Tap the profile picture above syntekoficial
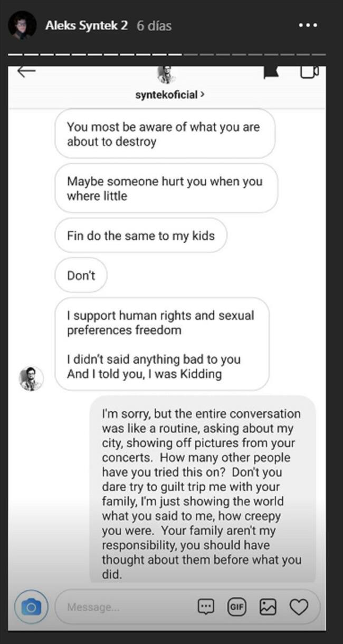343x644 pixels. pos(166,75)
